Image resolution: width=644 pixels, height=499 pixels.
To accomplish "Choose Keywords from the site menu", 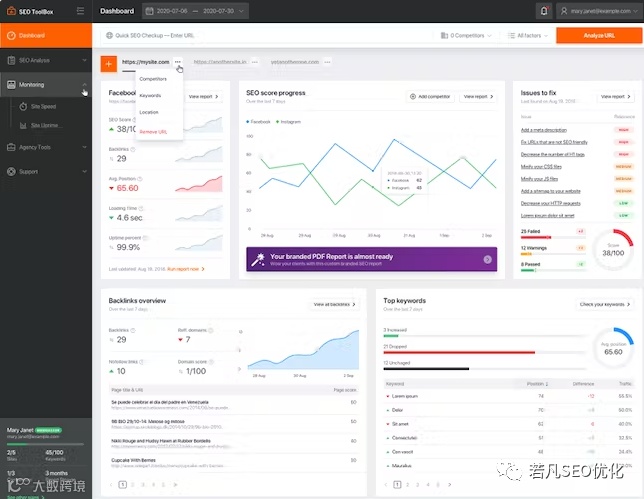I will (x=150, y=95).
